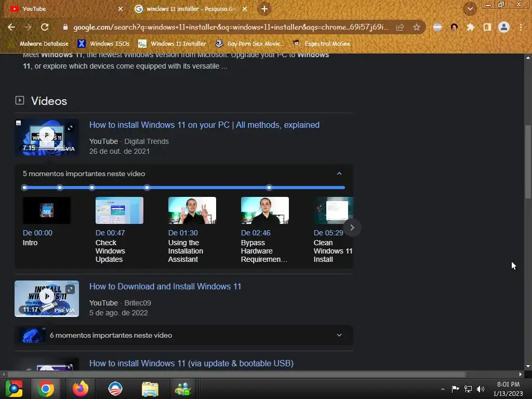The height and width of the screenshot is (399, 532).
Task: Click the scroll-down arrow of vertical scrollbar
Action: pos(528,366)
